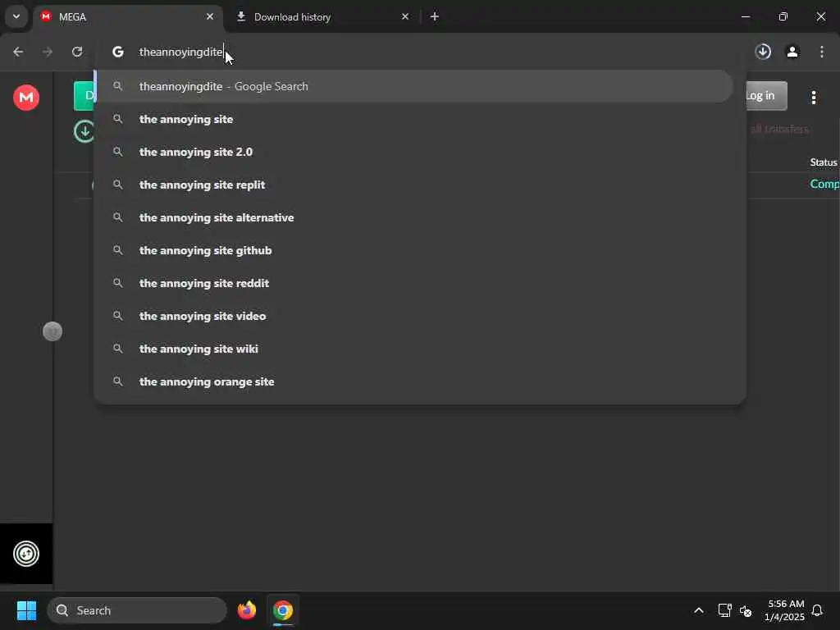Select suggestion 'the annoying site replit'

[413, 185]
